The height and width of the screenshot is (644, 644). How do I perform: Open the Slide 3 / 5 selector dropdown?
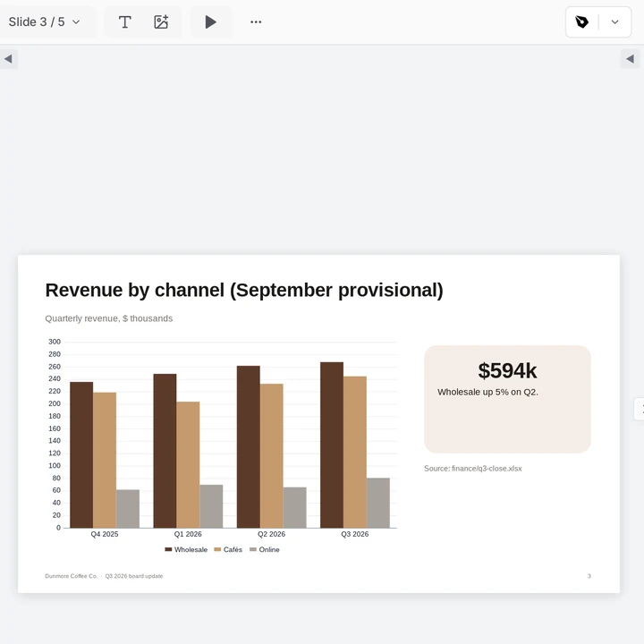pos(45,21)
